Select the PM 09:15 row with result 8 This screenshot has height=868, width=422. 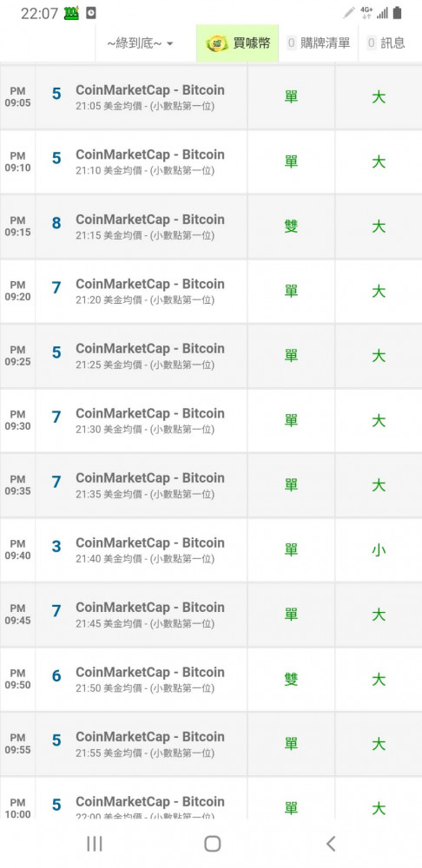click(211, 227)
